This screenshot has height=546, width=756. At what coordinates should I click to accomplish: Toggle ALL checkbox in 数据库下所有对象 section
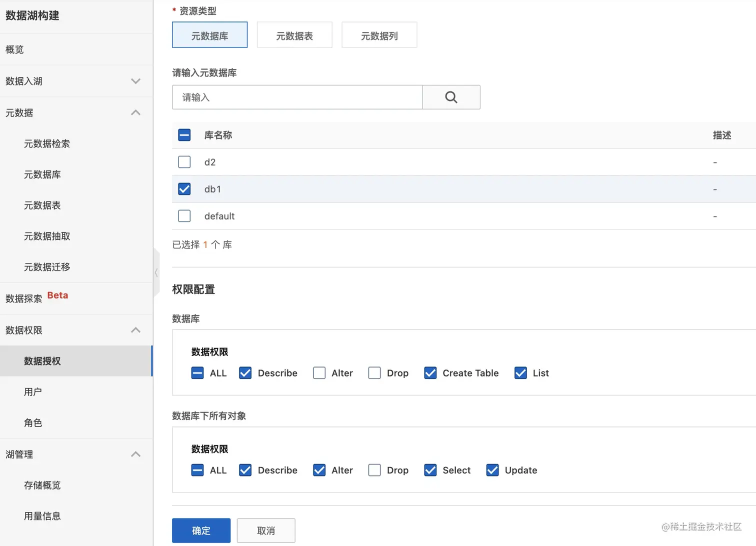197,470
